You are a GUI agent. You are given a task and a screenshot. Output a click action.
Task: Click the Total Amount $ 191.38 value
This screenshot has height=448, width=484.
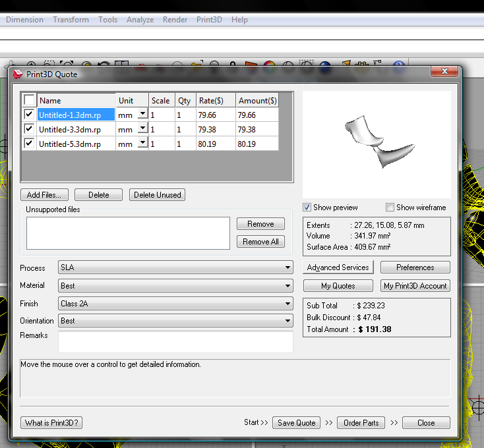click(x=375, y=329)
